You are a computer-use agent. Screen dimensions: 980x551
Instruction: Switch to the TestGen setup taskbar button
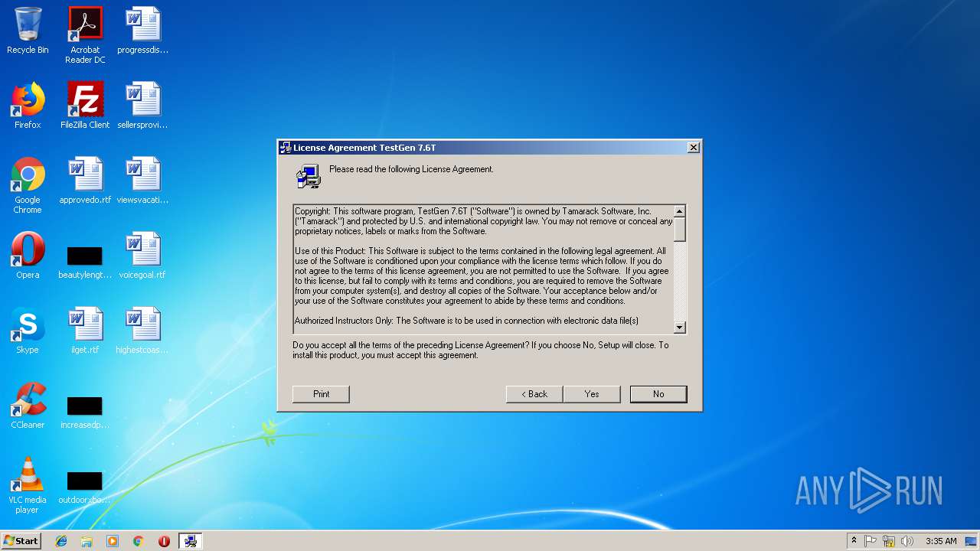click(191, 541)
